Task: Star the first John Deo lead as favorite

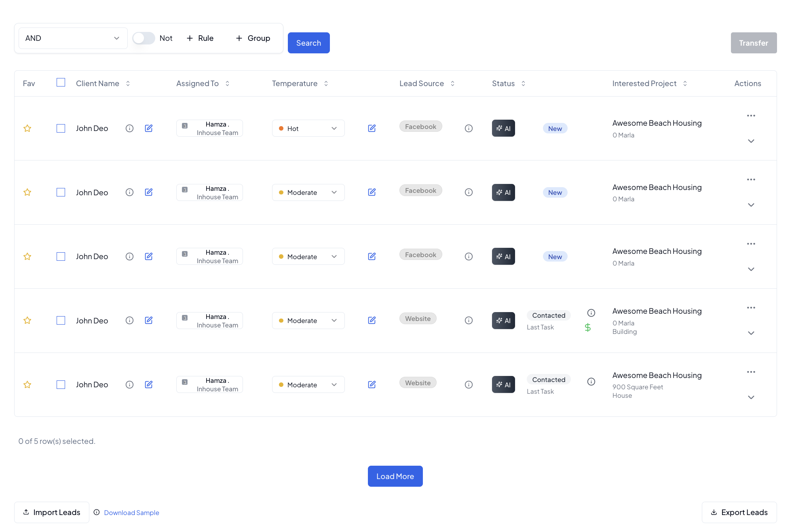Action: 27,128
